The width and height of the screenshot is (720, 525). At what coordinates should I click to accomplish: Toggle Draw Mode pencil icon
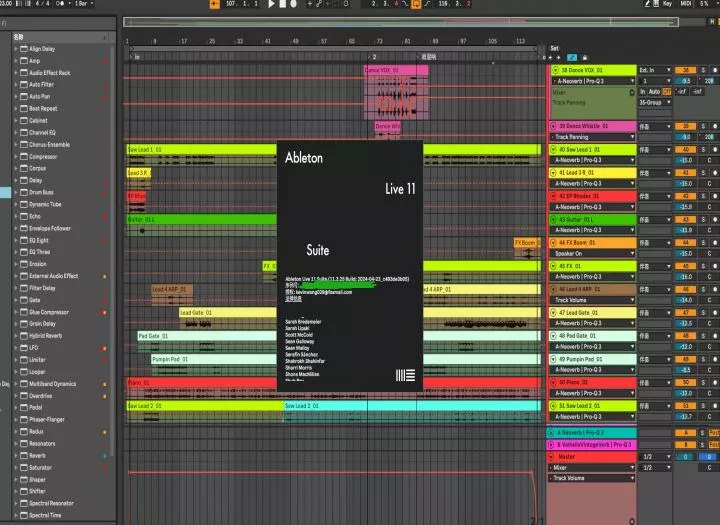pos(647,4)
